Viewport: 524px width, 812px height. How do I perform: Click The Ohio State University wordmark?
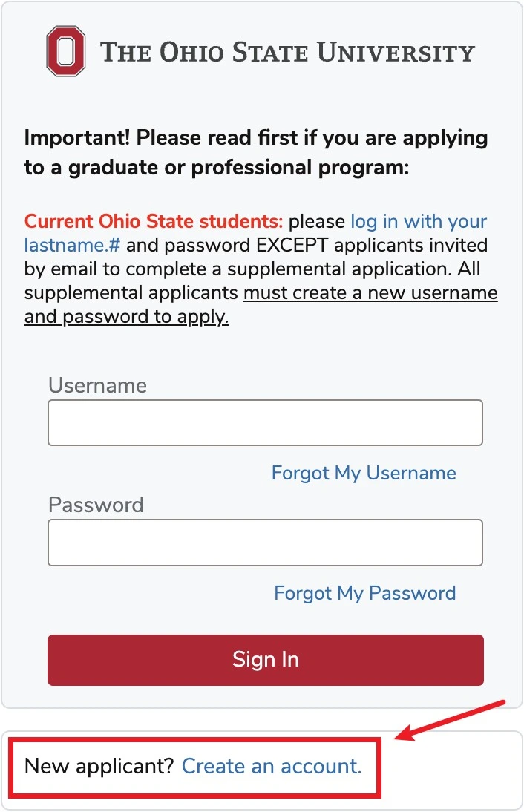click(287, 52)
